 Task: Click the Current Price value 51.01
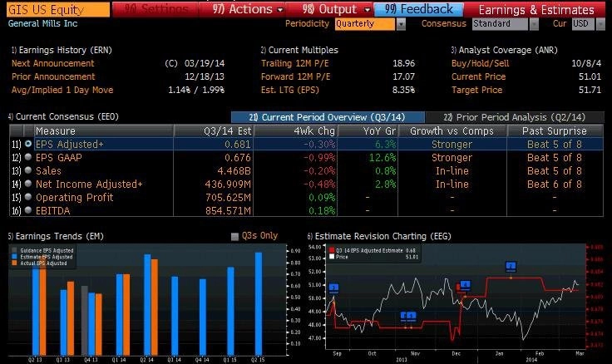tap(590, 76)
